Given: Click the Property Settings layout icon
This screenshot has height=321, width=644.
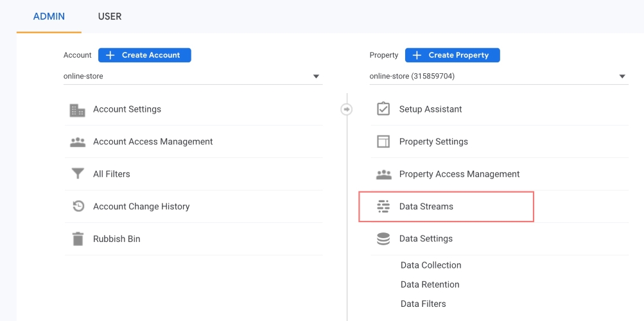Looking at the screenshot, I should 383,142.
